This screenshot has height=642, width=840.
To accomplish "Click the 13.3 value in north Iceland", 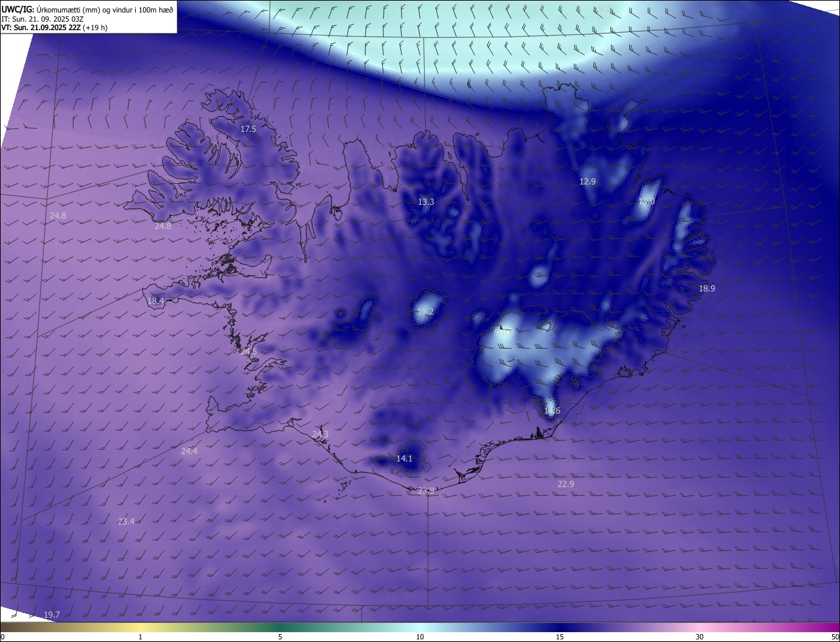I will 426,202.
